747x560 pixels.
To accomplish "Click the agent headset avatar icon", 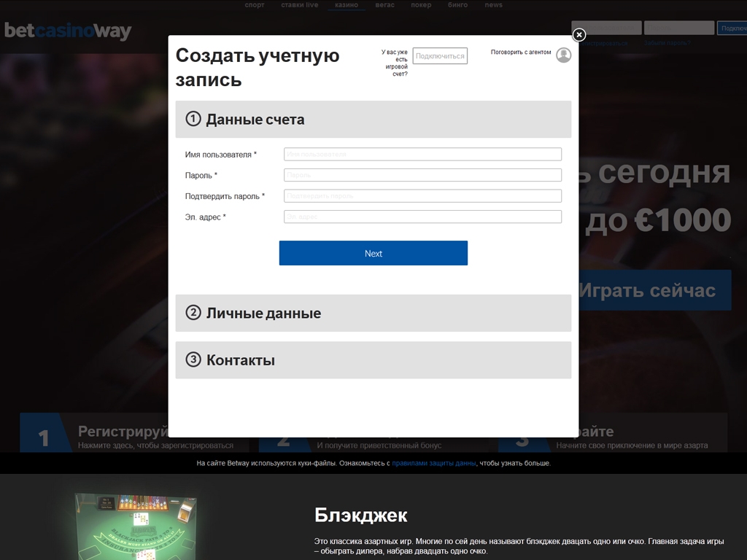I will (563, 55).
